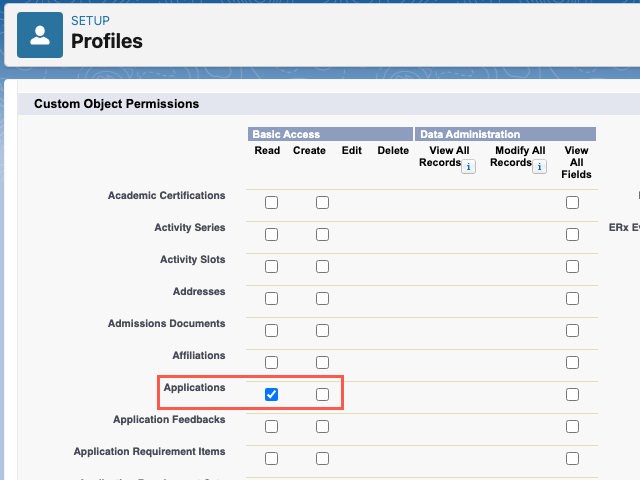Click the Profiles setup icon
This screenshot has width=640, height=480.
[40, 35]
